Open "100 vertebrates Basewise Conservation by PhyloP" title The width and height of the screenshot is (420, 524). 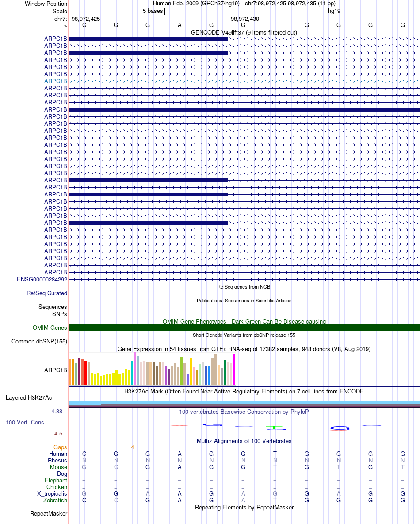coord(244,412)
